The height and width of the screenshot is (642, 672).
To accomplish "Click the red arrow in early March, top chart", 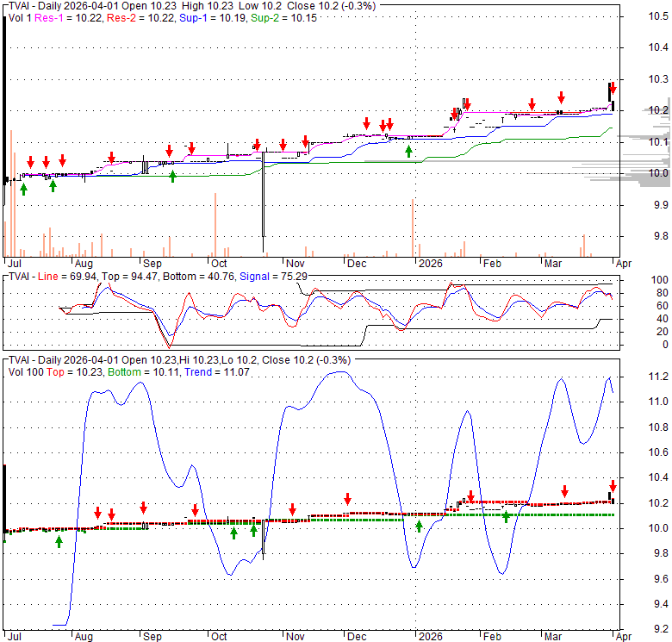I will point(561,97).
